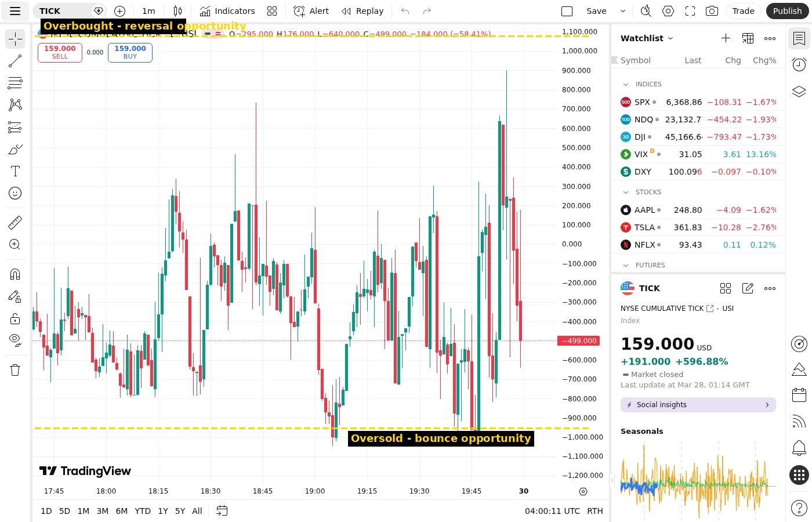This screenshot has width=812, height=522.
Task: Open Social insights link
Action: [x=698, y=405]
